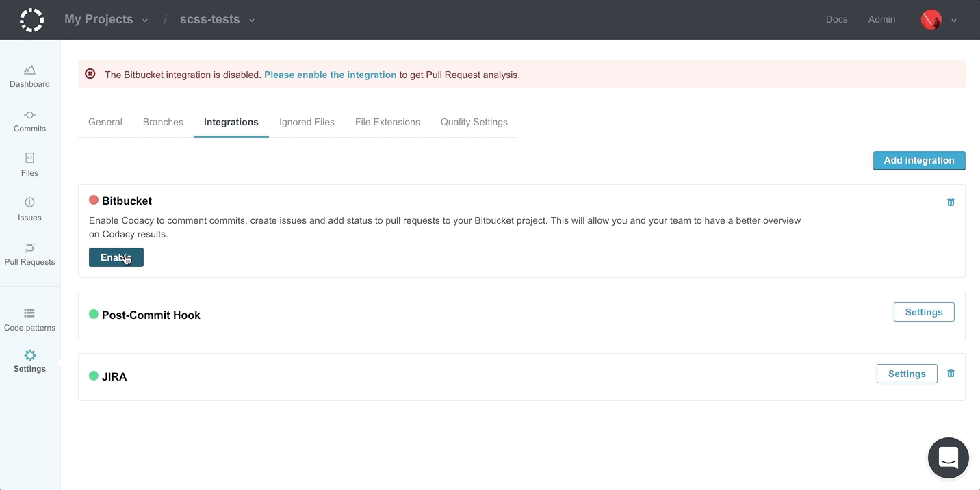Viewport: 980px width, 490px height.
Task: Open the chat support bubble
Action: coord(948,458)
